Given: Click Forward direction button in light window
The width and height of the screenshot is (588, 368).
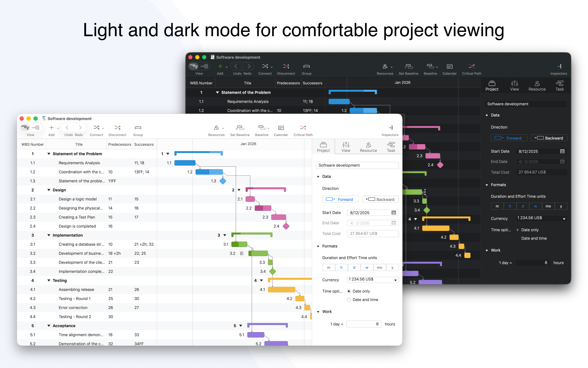Looking at the screenshot, I should 340,199.
